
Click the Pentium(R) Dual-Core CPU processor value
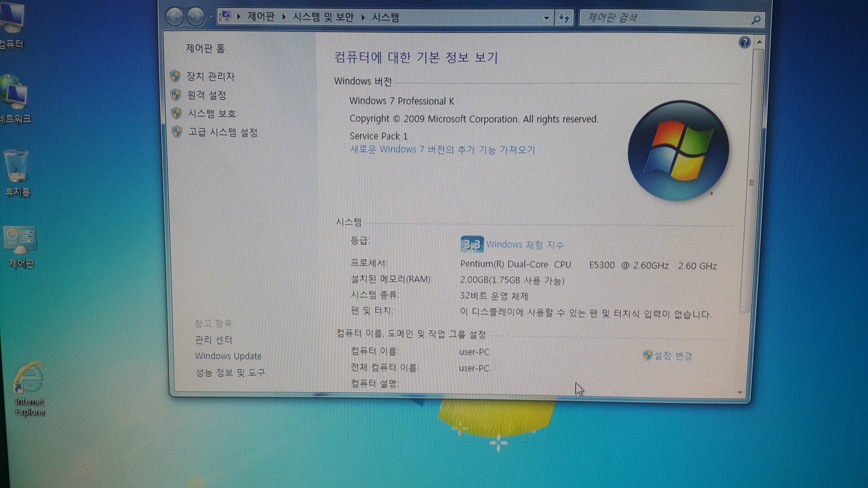(588, 265)
